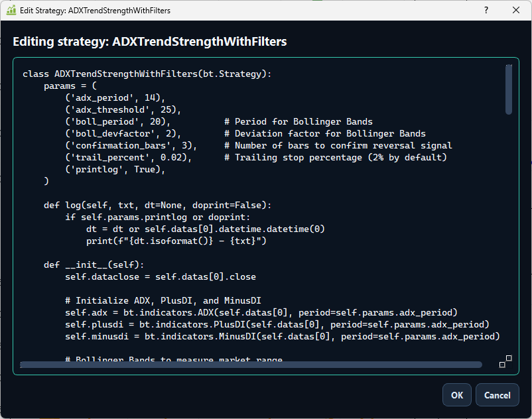Click the 'def log(self, txt, dt=None...' line

[157, 206]
